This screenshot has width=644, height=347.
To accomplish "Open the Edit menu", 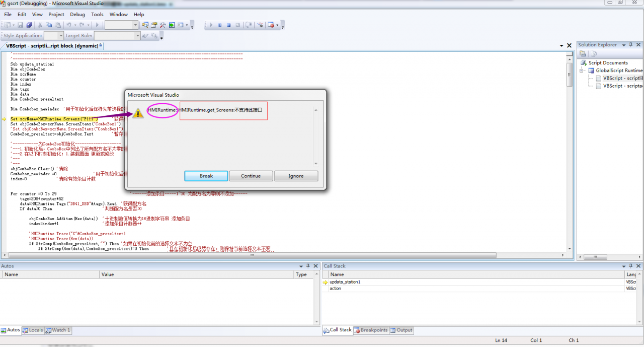I will coord(22,15).
